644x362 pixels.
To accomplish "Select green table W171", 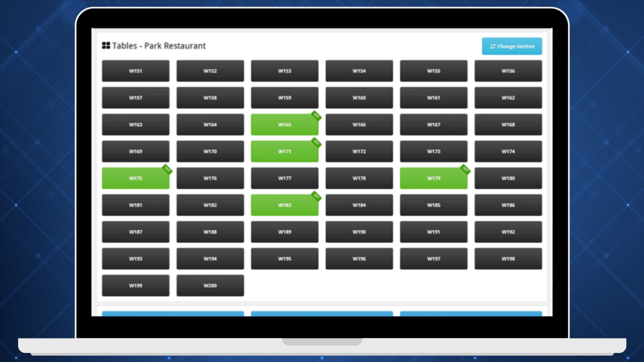I will pyautogui.click(x=284, y=152).
